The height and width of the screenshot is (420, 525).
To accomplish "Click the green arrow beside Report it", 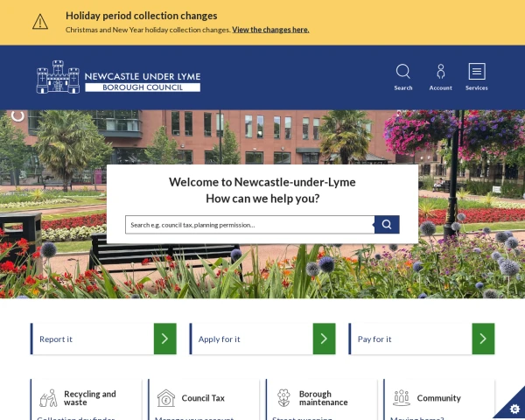I will (165, 339).
